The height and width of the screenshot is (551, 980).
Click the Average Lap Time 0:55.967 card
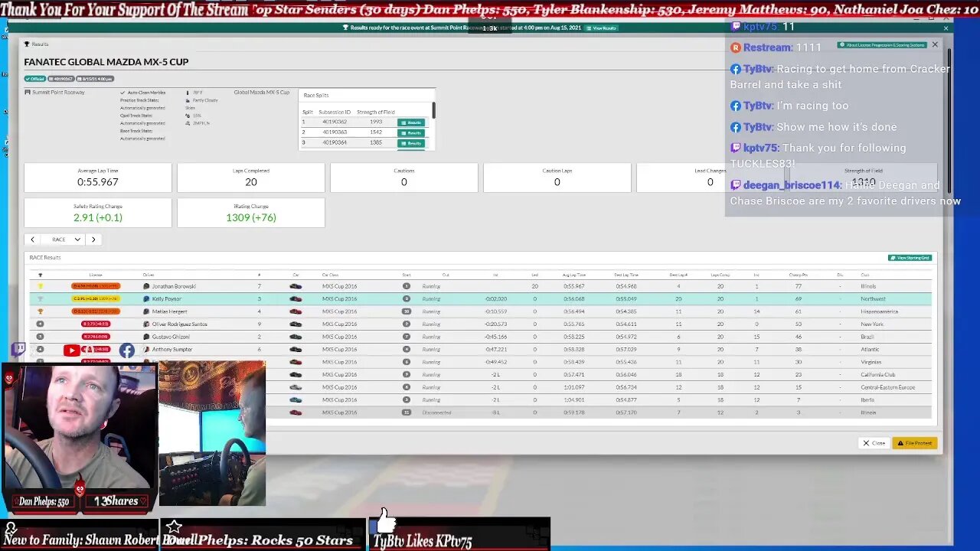pyautogui.click(x=98, y=178)
